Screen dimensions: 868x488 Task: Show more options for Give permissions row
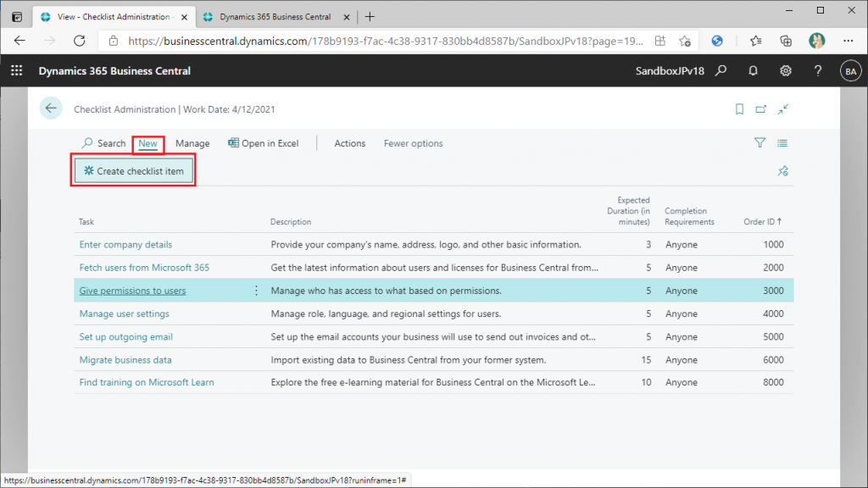click(256, 291)
